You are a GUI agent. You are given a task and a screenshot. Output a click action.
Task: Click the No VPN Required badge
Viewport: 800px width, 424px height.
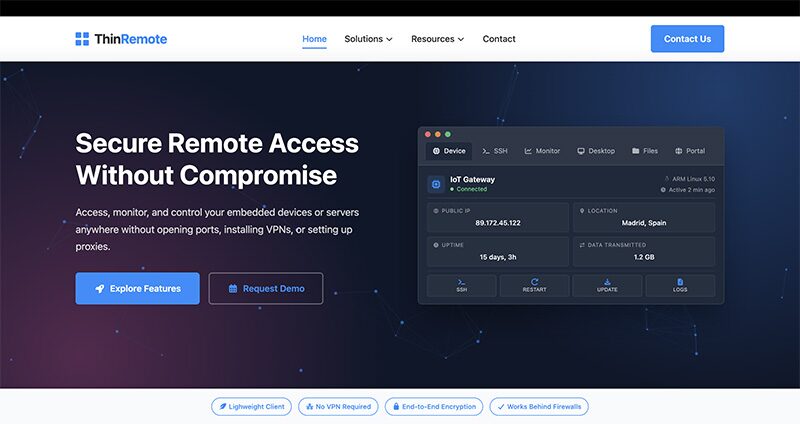pyautogui.click(x=338, y=407)
